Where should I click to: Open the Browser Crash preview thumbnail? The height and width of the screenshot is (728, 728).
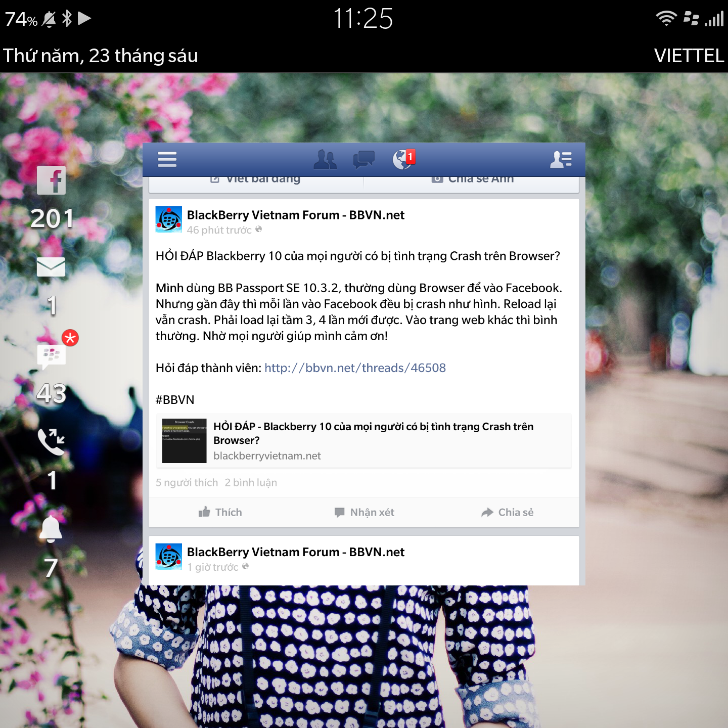(184, 441)
